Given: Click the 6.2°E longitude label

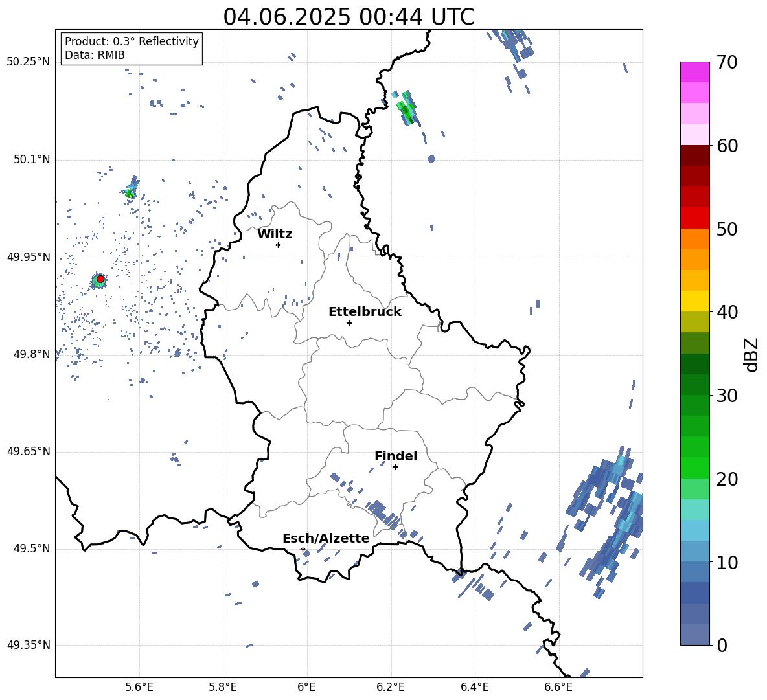Looking at the screenshot, I should coord(391,687).
